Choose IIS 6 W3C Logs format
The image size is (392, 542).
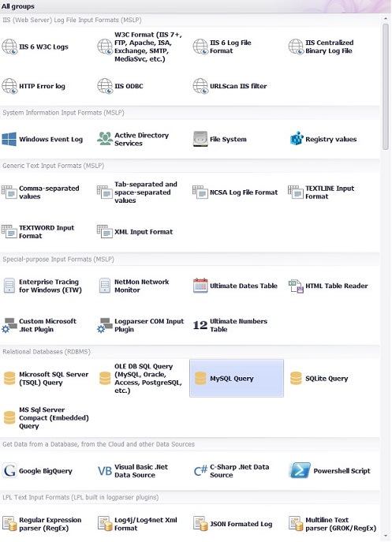[36, 47]
